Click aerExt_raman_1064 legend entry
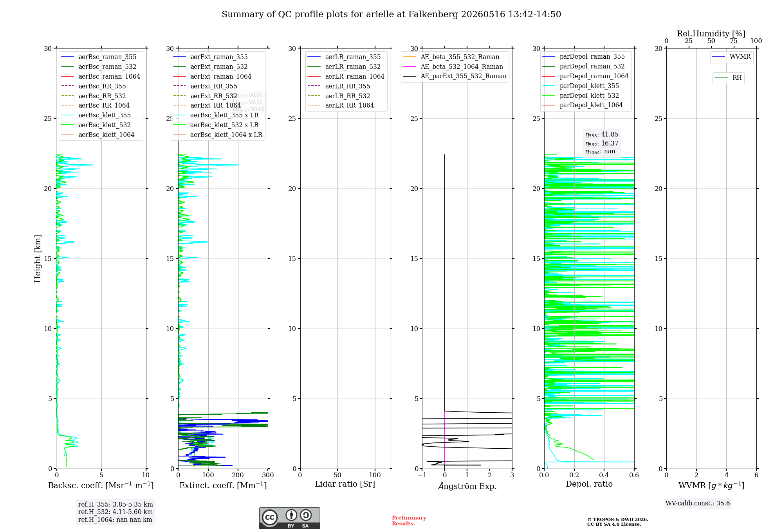This screenshot has height=532, width=783. [x=212, y=76]
